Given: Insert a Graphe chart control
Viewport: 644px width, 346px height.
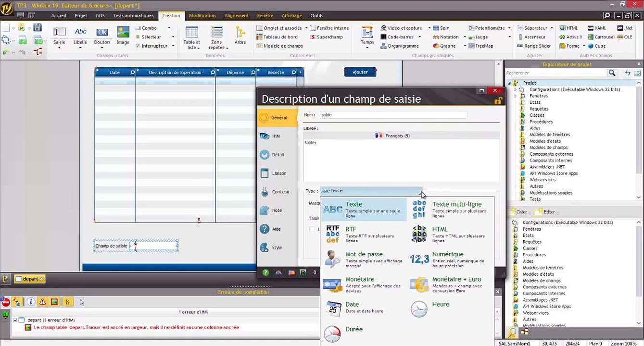Looking at the screenshot, I should click(444, 46).
